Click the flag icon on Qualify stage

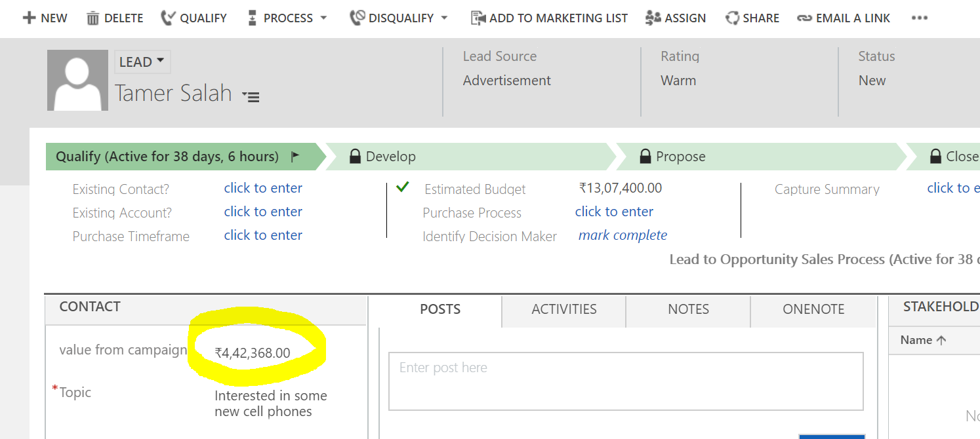tap(295, 157)
